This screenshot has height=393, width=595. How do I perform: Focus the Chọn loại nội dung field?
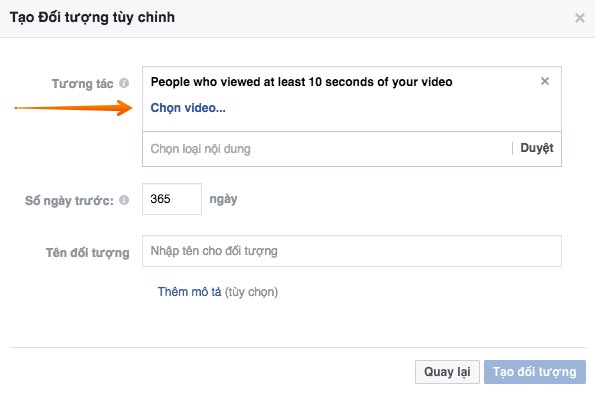327,149
